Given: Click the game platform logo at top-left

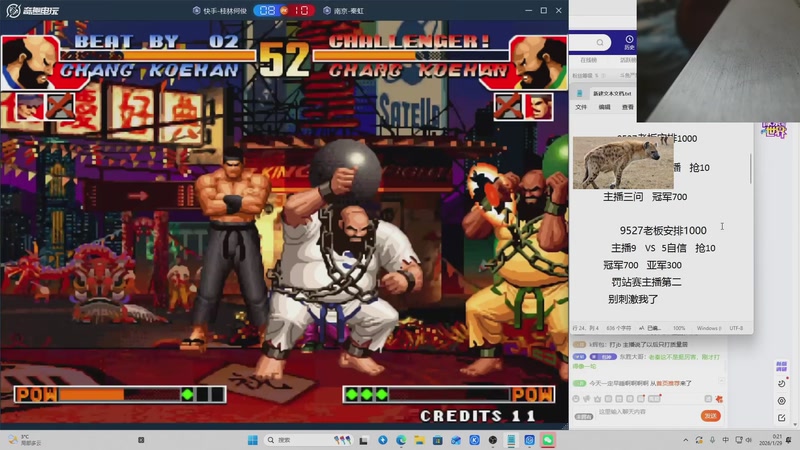Looking at the screenshot, I should point(33,10).
